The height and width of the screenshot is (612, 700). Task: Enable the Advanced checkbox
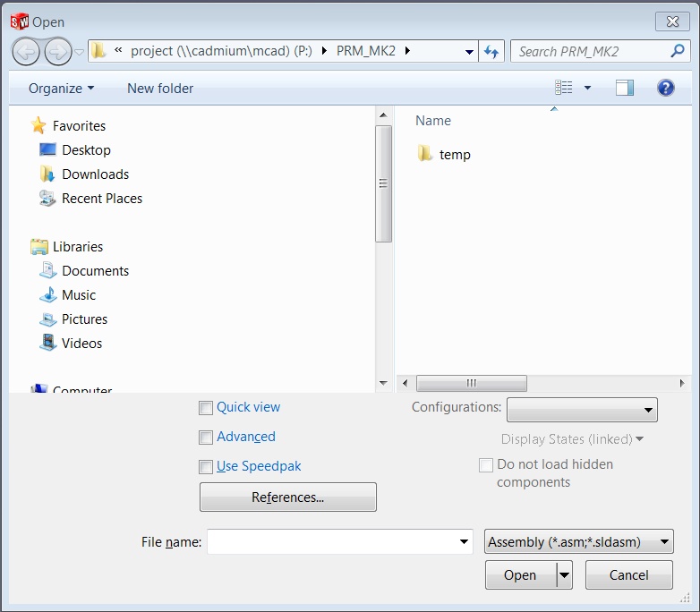click(x=206, y=437)
